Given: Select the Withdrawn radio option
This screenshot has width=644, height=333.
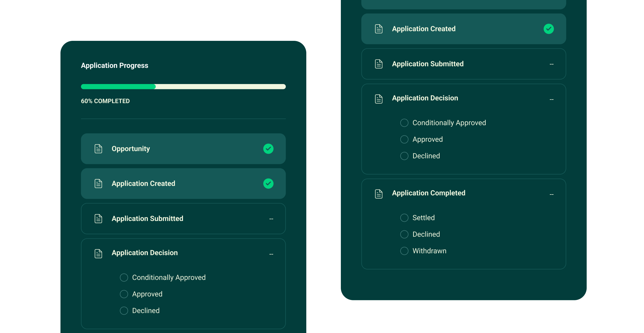Looking at the screenshot, I should pos(404,251).
